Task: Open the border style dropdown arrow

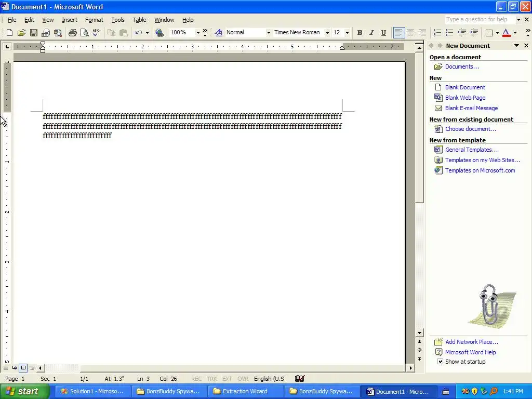Action: [x=497, y=33]
